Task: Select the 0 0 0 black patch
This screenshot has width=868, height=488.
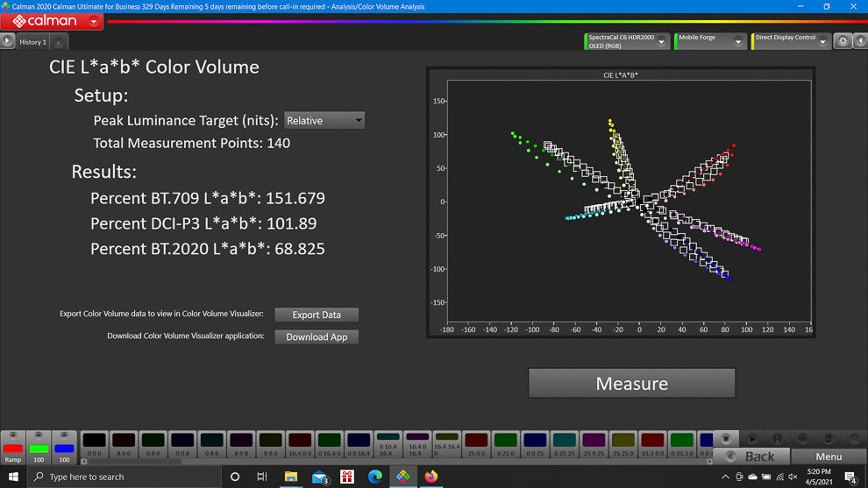Action: [x=94, y=444]
